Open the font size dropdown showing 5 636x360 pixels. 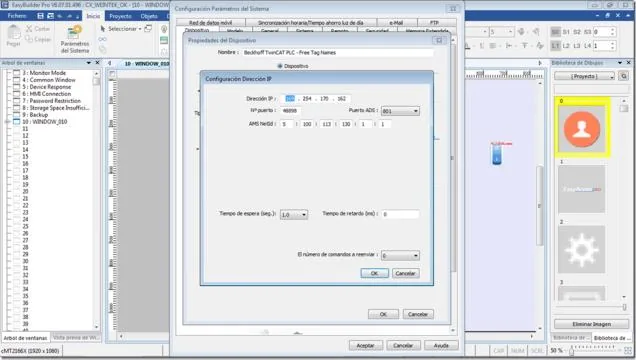pos(510,32)
